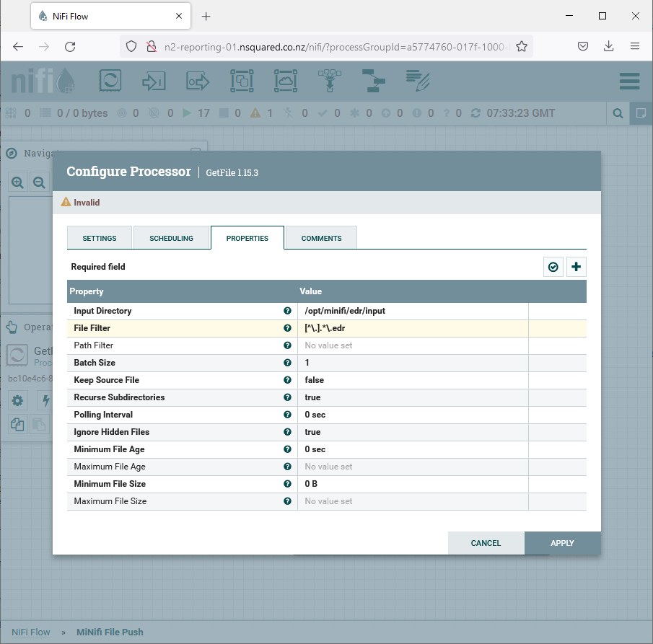The image size is (653, 644).
Task: Click the plus icon to add a new property
Action: 576,267
